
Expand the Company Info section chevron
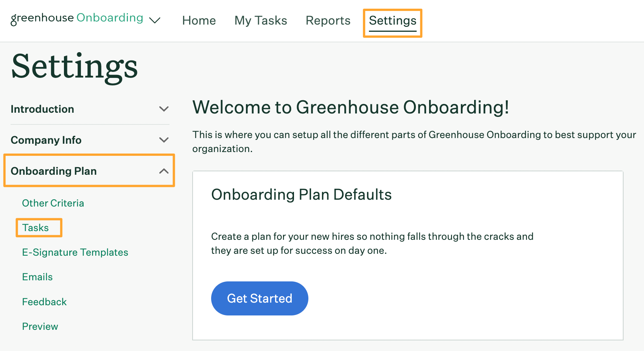(x=164, y=140)
